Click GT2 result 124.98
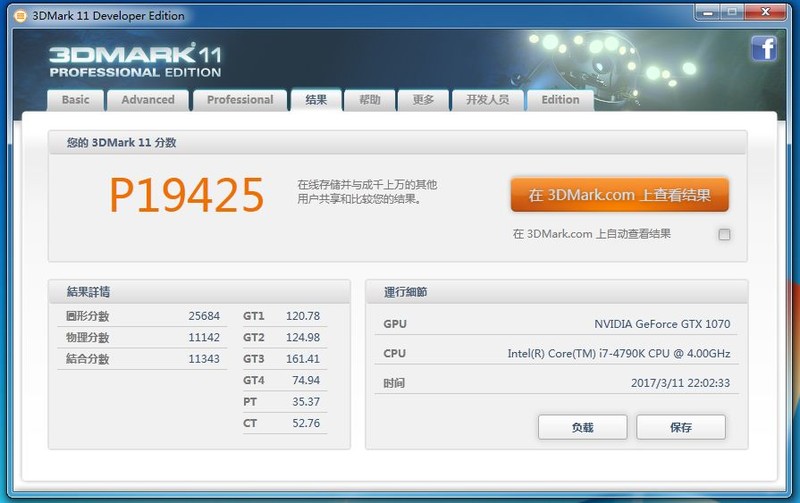The image size is (800, 503). tap(303, 337)
